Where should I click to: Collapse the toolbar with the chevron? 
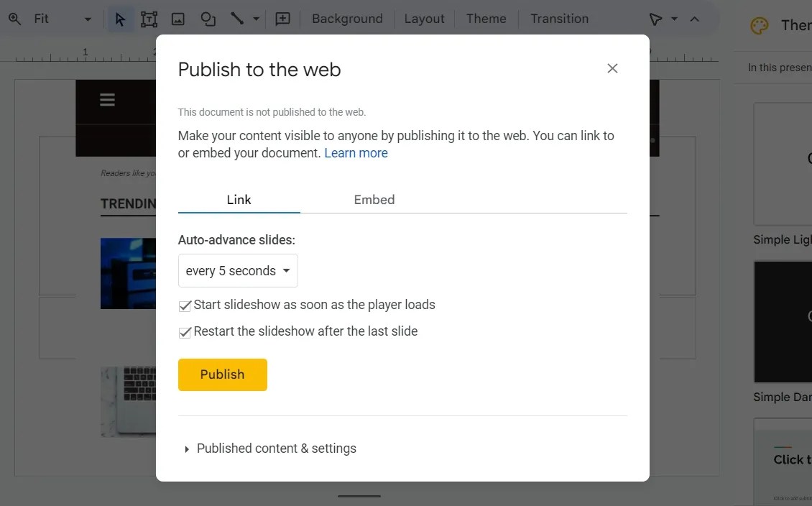(x=694, y=19)
